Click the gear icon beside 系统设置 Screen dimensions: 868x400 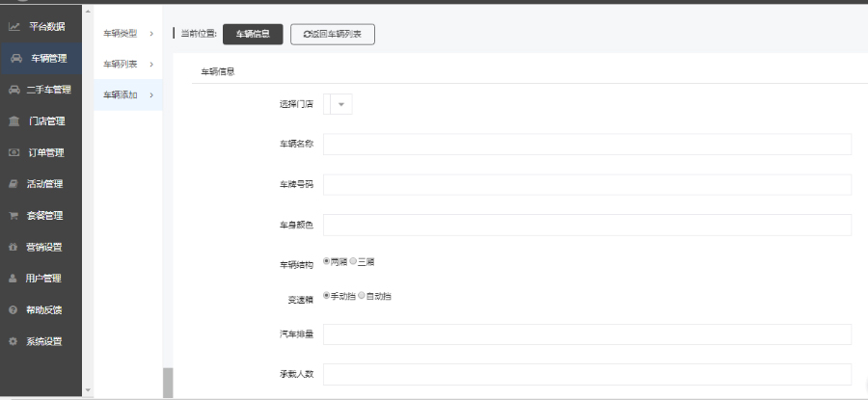click(x=14, y=342)
